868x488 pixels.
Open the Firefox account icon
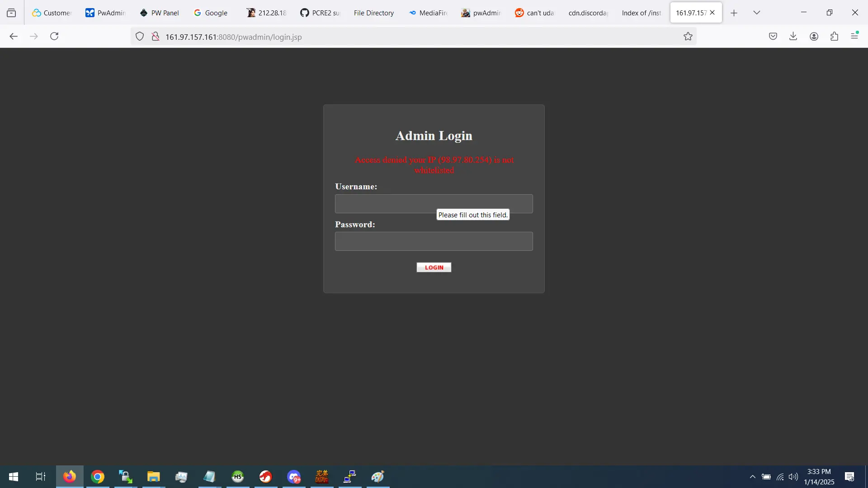pyautogui.click(x=814, y=37)
